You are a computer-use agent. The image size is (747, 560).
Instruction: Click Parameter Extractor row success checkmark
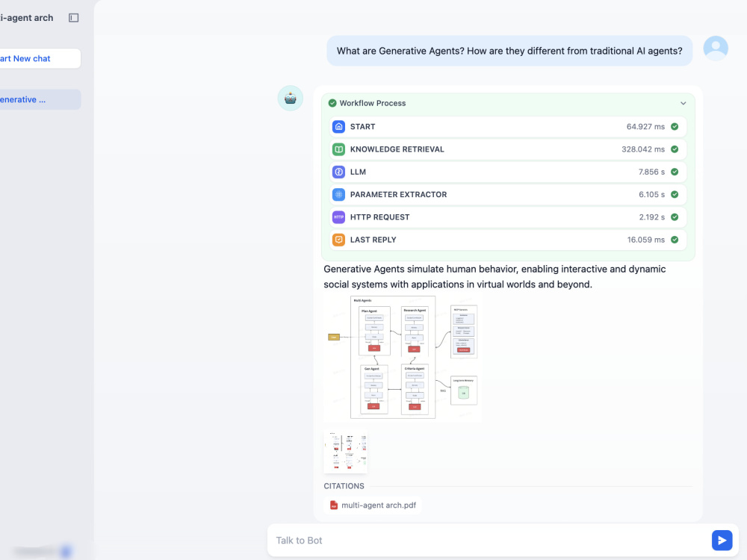point(675,195)
